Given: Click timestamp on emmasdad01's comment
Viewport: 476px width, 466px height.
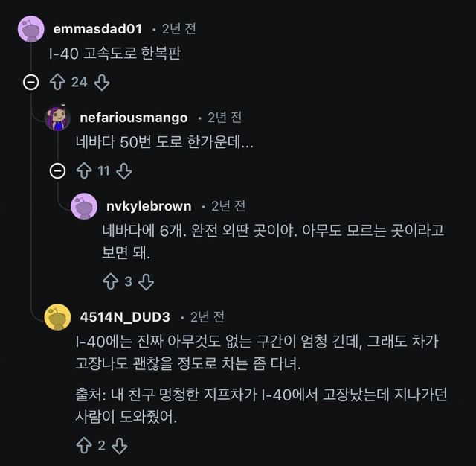Looking at the screenshot, I should pos(179,29).
